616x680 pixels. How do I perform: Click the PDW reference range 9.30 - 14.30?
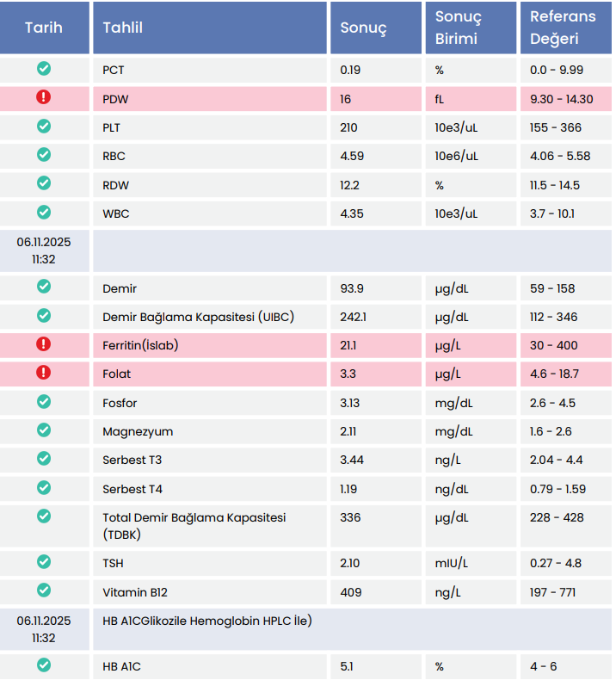tap(562, 99)
